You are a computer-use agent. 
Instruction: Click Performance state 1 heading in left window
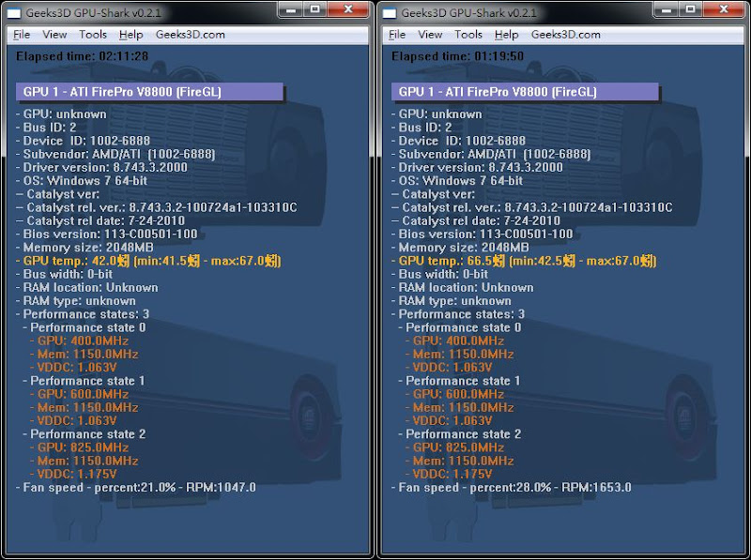(x=84, y=381)
